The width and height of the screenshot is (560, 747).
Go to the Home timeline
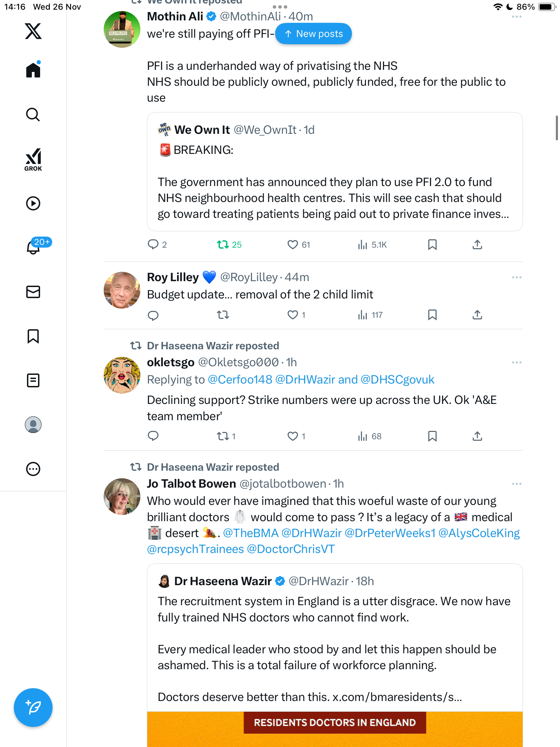point(33,70)
